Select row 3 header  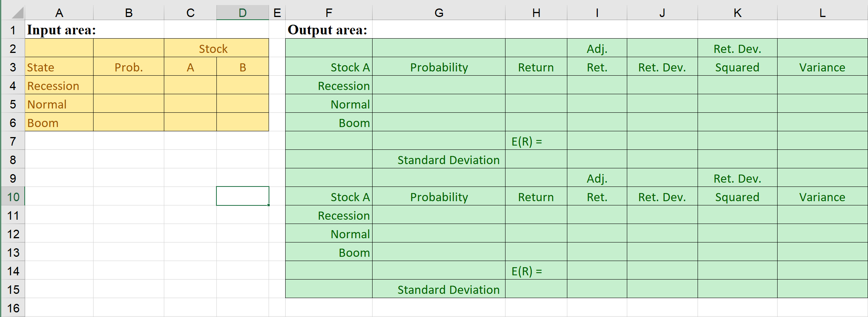[x=13, y=67]
